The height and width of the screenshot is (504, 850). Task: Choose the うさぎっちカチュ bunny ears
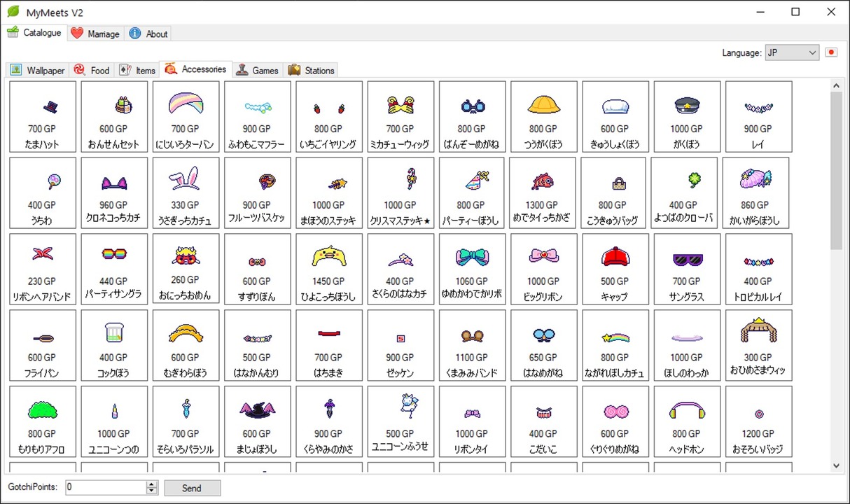click(x=186, y=192)
